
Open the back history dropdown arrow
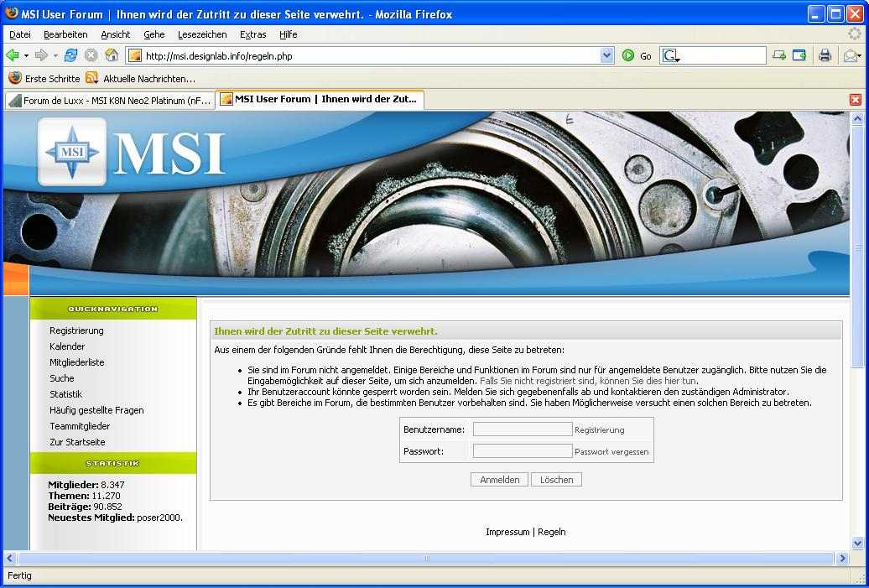click(26, 56)
